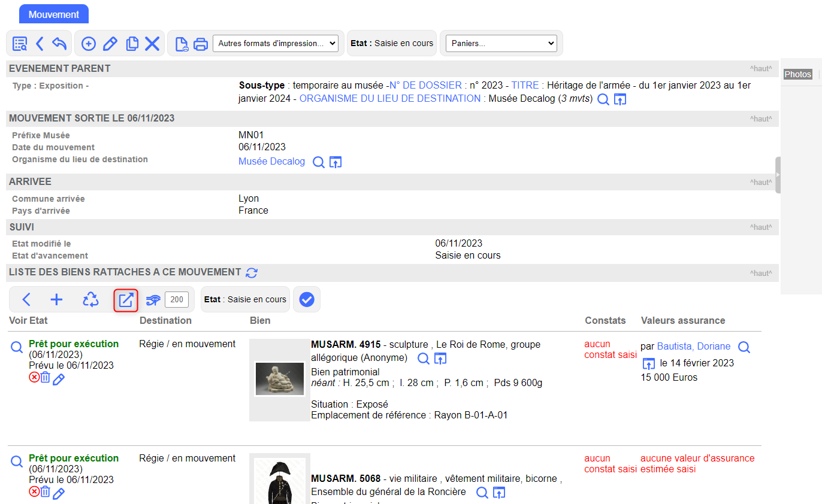The image size is (822, 504).
Task: Edit the movement using the top toolbar pencil
Action: [x=110, y=44]
